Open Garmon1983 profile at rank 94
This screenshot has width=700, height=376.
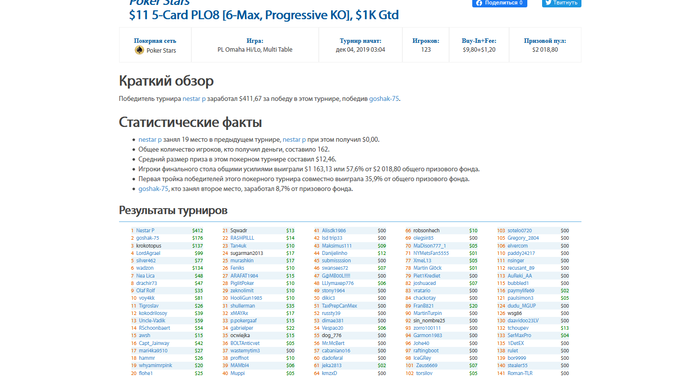428,335
